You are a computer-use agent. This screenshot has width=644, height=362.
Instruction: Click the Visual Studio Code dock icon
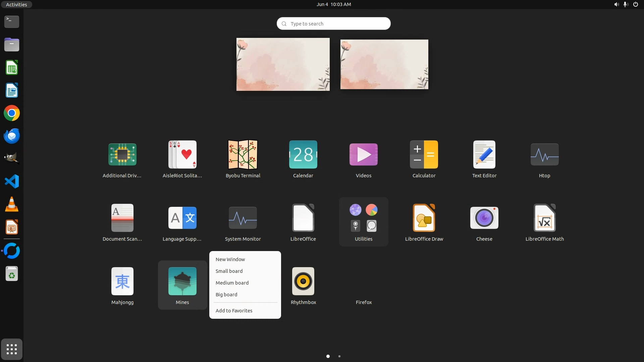point(12,181)
